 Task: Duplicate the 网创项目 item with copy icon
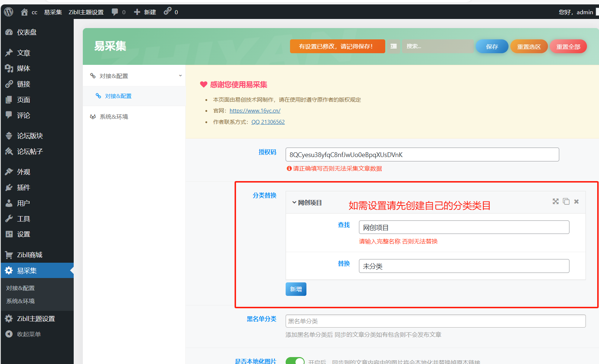pyautogui.click(x=566, y=201)
